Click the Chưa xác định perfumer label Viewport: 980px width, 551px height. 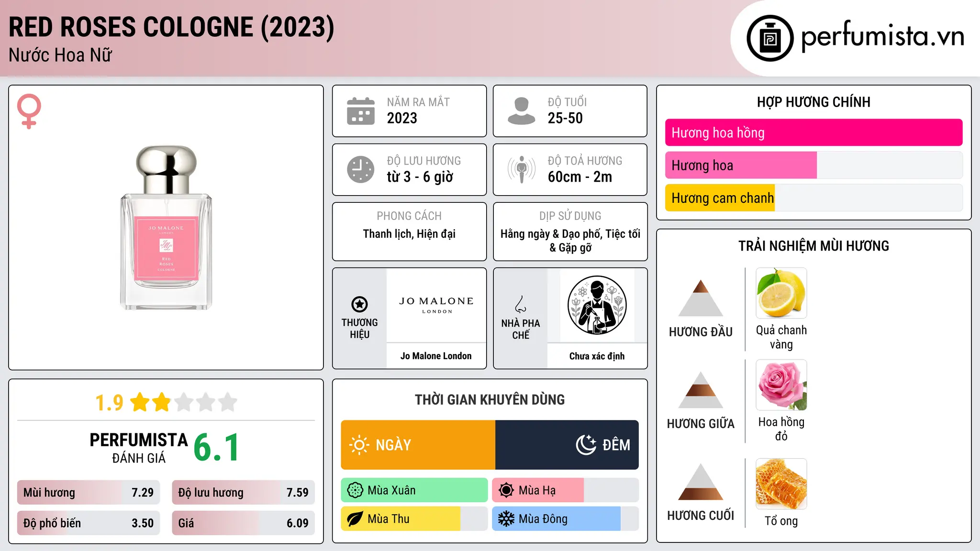(x=597, y=356)
